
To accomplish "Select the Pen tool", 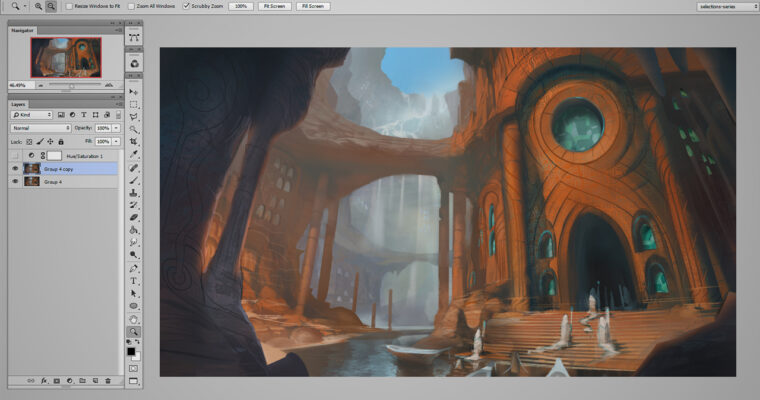I will 134,268.
